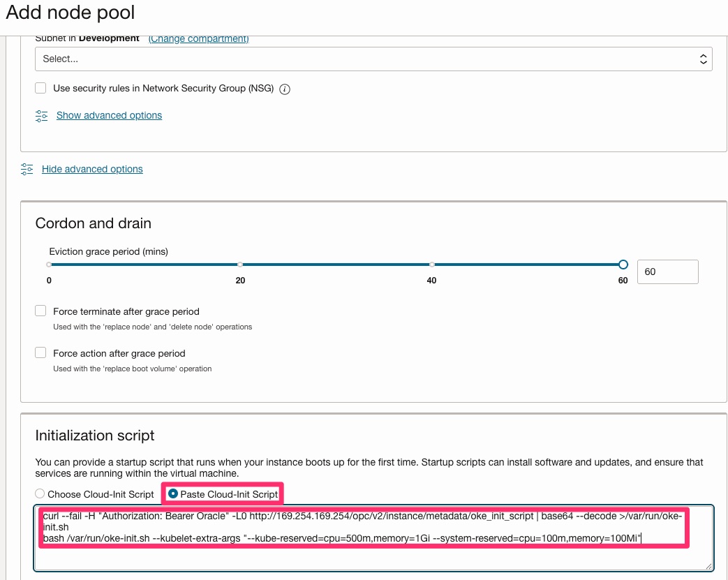The height and width of the screenshot is (580, 728).
Task: Click the slider track near the 20 mark
Action: [x=240, y=265]
